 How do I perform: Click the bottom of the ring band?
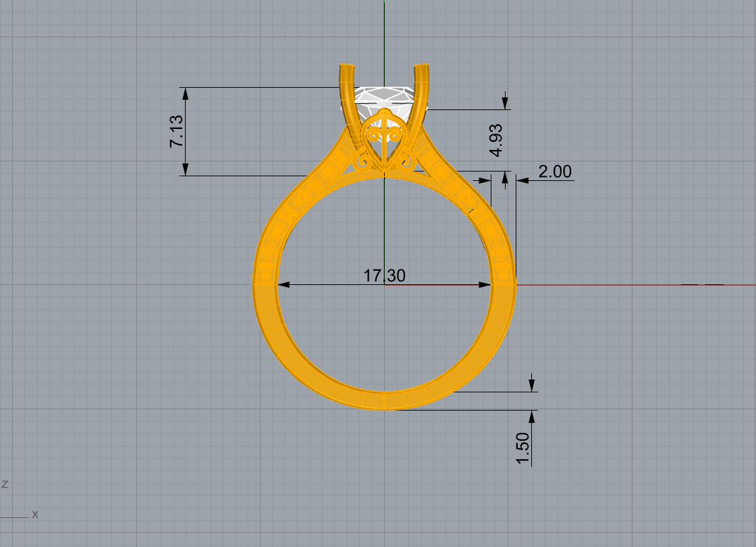coord(384,401)
